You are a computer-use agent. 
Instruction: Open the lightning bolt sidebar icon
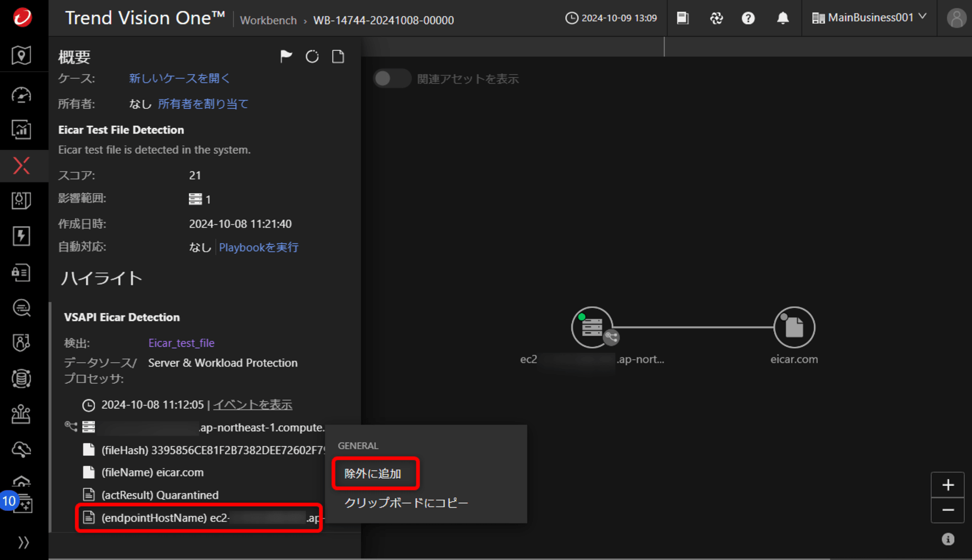(x=21, y=237)
